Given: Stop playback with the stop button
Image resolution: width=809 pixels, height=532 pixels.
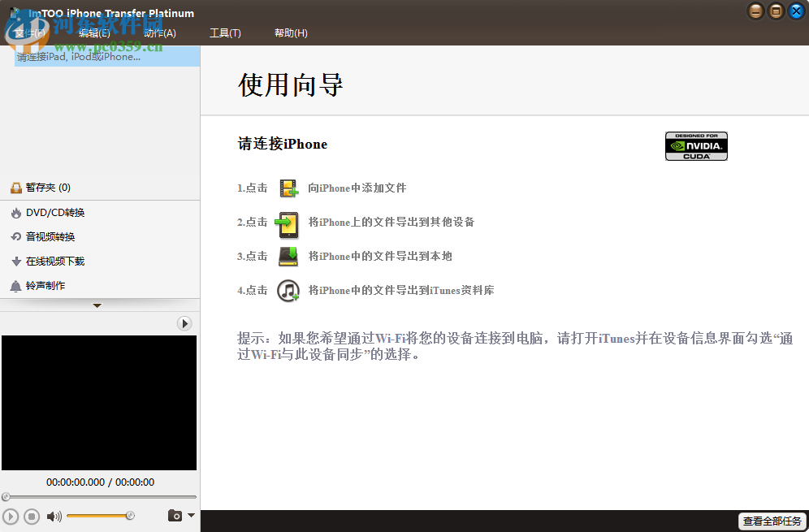Looking at the screenshot, I should (x=31, y=515).
